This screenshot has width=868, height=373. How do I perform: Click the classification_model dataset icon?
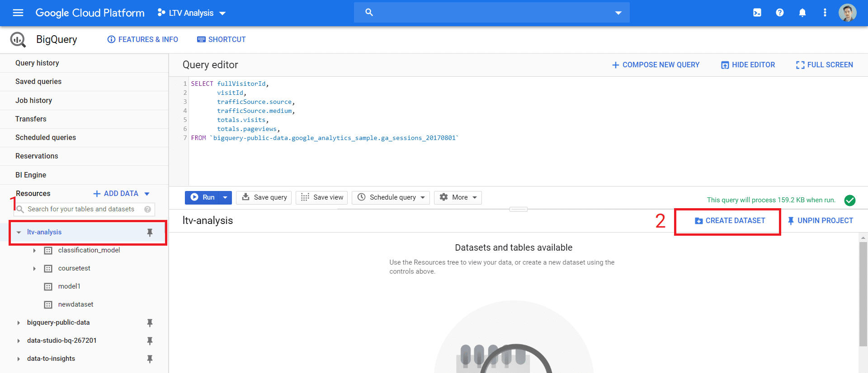point(48,250)
